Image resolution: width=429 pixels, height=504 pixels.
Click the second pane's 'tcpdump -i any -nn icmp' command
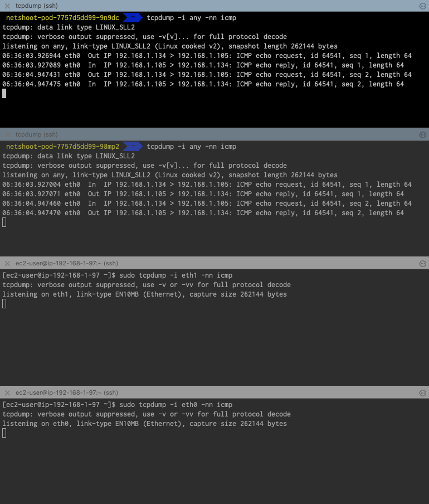[x=192, y=147]
